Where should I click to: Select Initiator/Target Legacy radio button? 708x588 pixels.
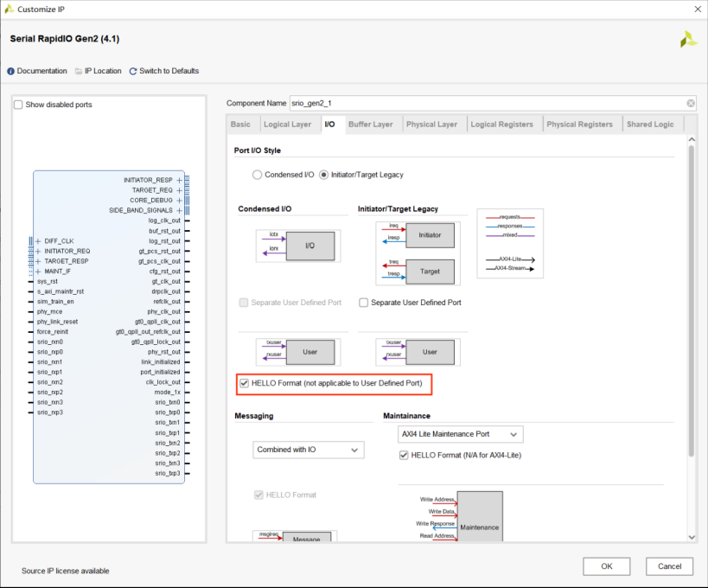324,175
